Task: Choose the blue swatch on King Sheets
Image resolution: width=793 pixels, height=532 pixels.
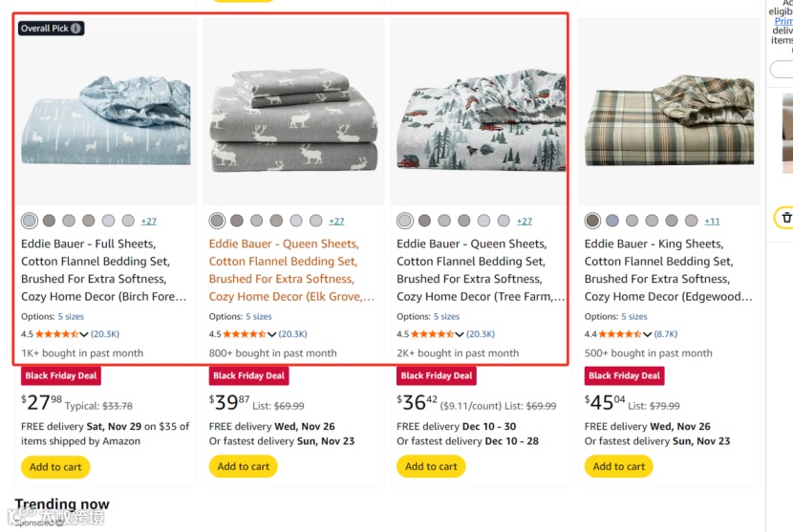Action: pyautogui.click(x=612, y=221)
